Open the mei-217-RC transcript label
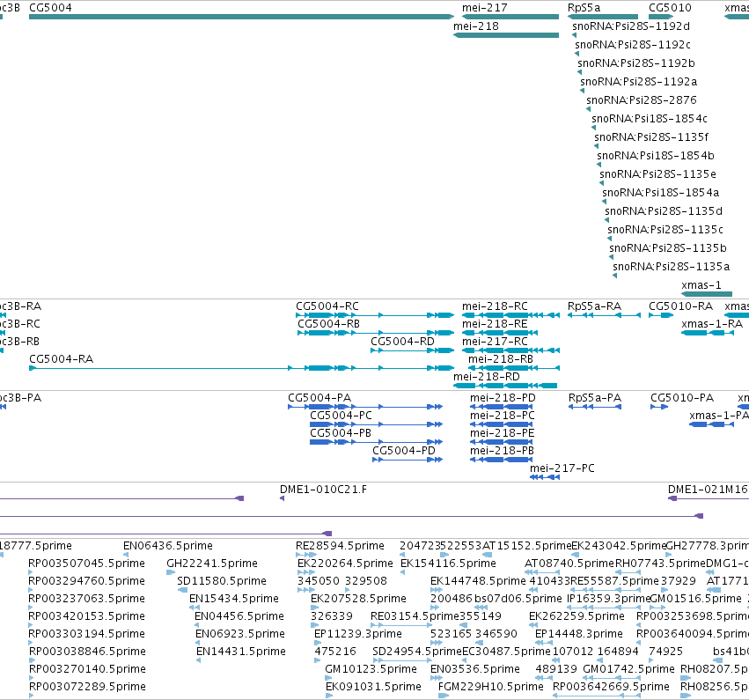 (495, 342)
